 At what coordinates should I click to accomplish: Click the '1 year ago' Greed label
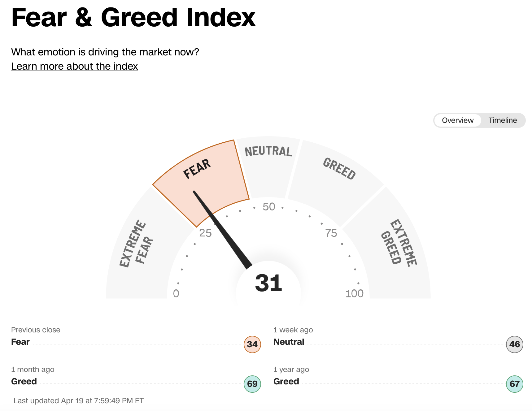tap(286, 381)
